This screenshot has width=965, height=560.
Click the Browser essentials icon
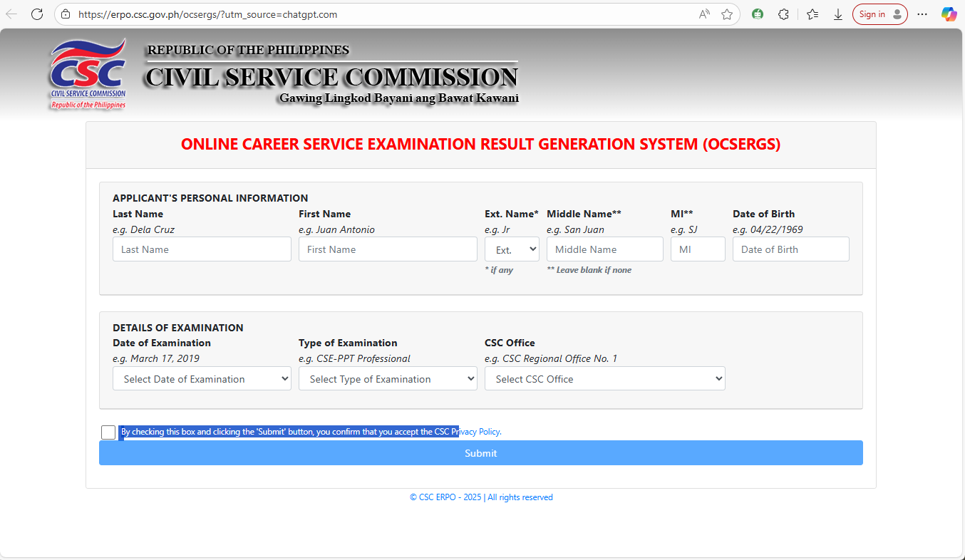[757, 14]
